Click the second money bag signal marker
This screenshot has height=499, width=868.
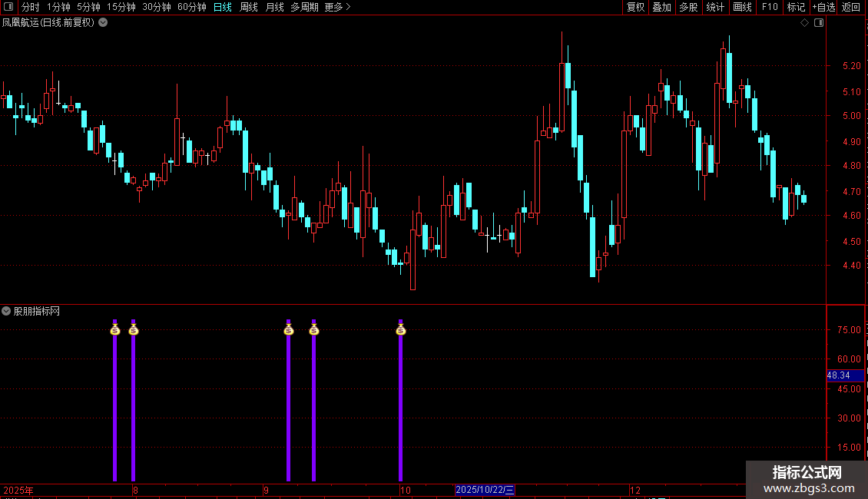tap(134, 330)
